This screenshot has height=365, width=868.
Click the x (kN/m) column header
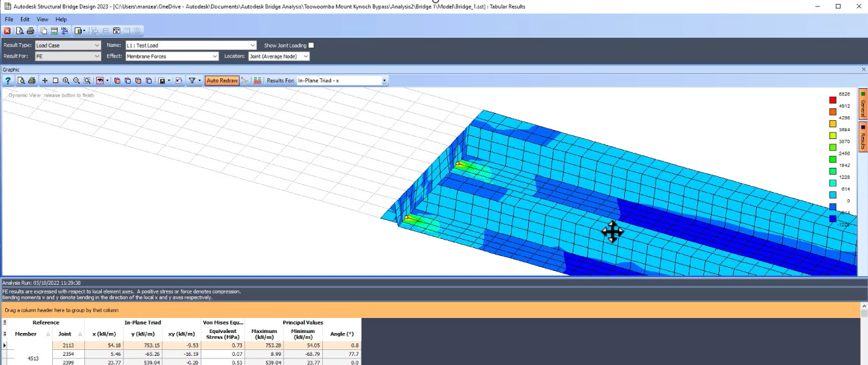click(x=104, y=334)
